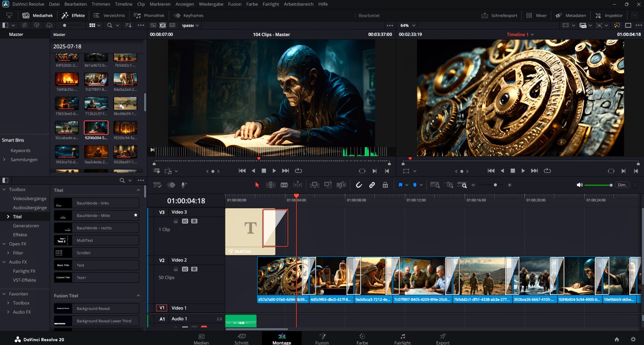
Task: Click the position lock padlock icon
Action: (385, 185)
